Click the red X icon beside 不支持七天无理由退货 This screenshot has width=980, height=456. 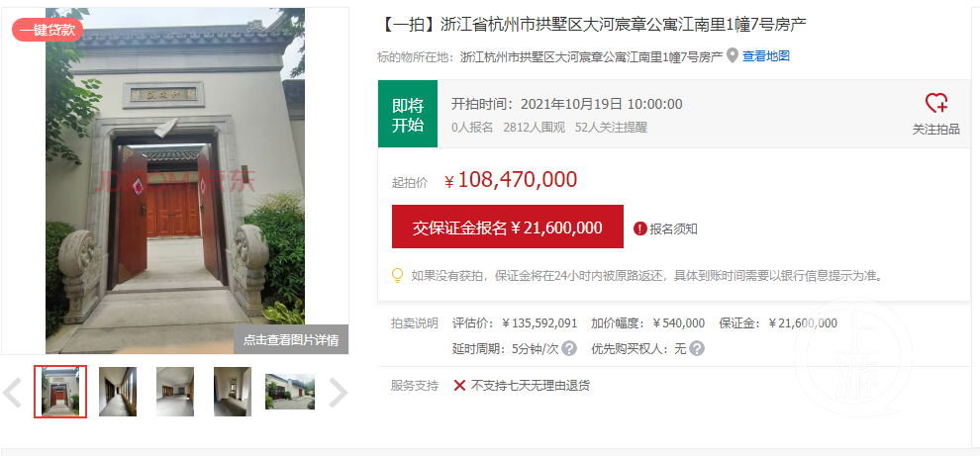(x=459, y=385)
